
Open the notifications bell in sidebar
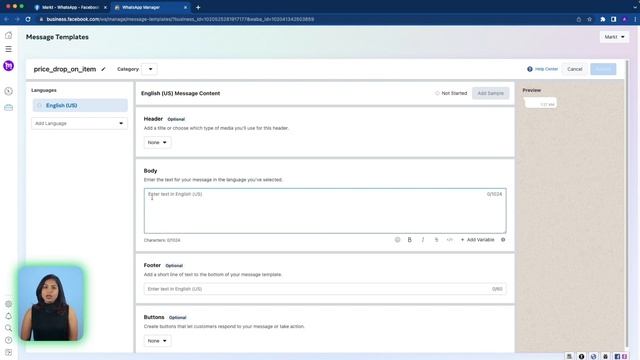pos(8,316)
